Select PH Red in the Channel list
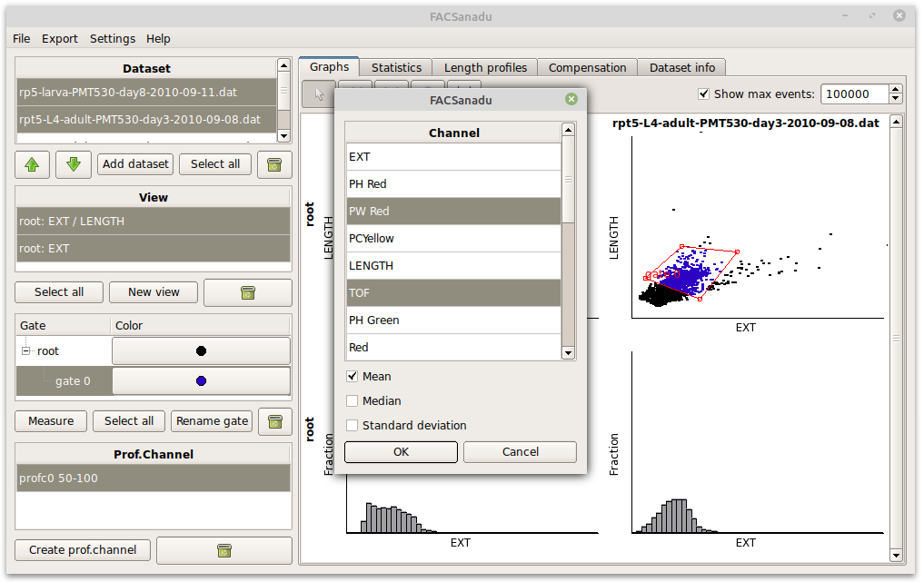Image resolution: width=924 pixels, height=582 pixels. [453, 183]
